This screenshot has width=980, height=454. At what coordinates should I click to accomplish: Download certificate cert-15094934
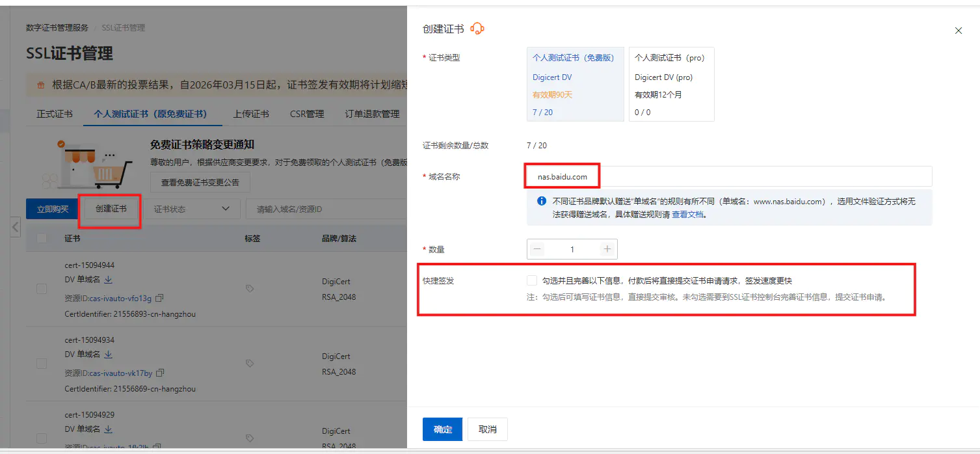(x=109, y=354)
